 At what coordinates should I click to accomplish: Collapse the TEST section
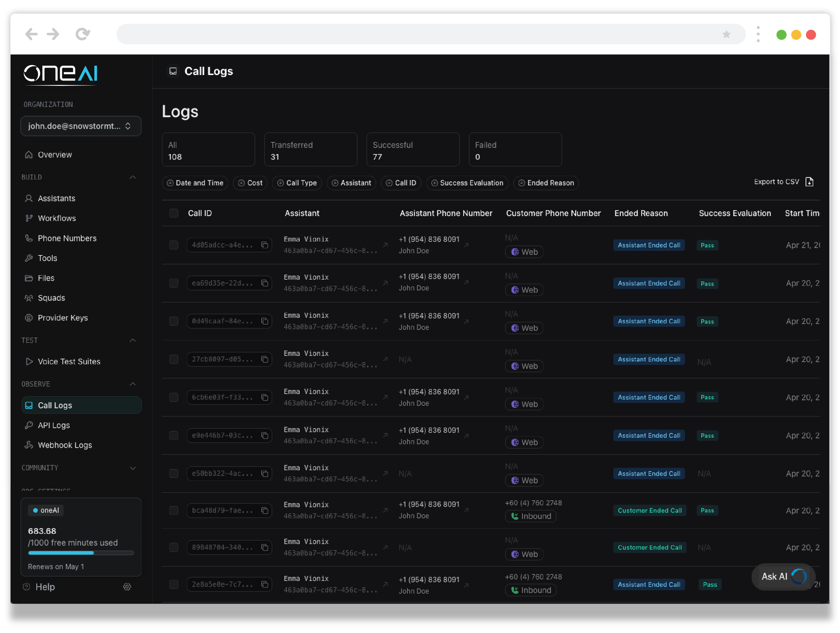click(132, 340)
